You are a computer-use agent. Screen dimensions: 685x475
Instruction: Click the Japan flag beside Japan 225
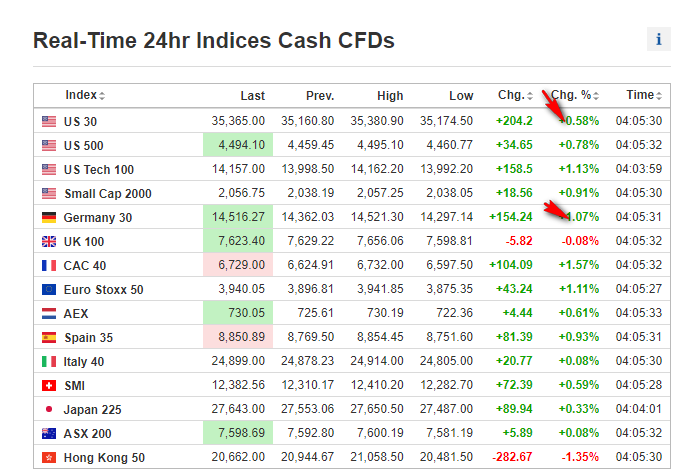tap(49, 409)
